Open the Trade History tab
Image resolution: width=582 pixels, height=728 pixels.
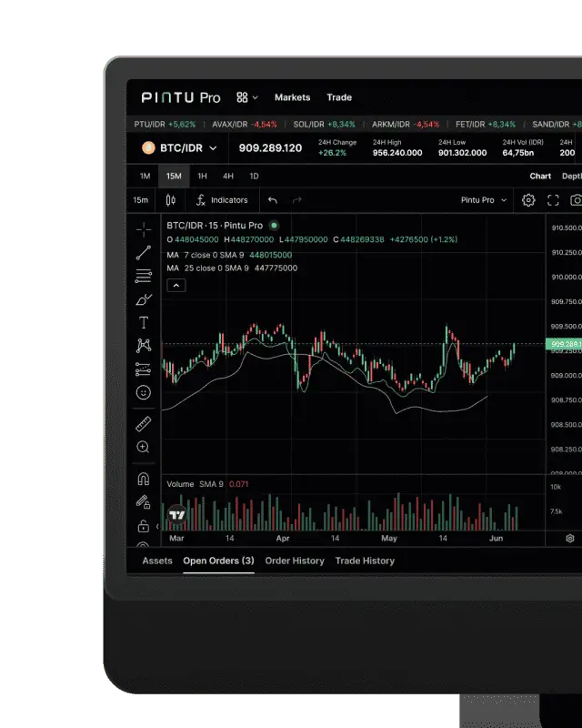click(365, 561)
